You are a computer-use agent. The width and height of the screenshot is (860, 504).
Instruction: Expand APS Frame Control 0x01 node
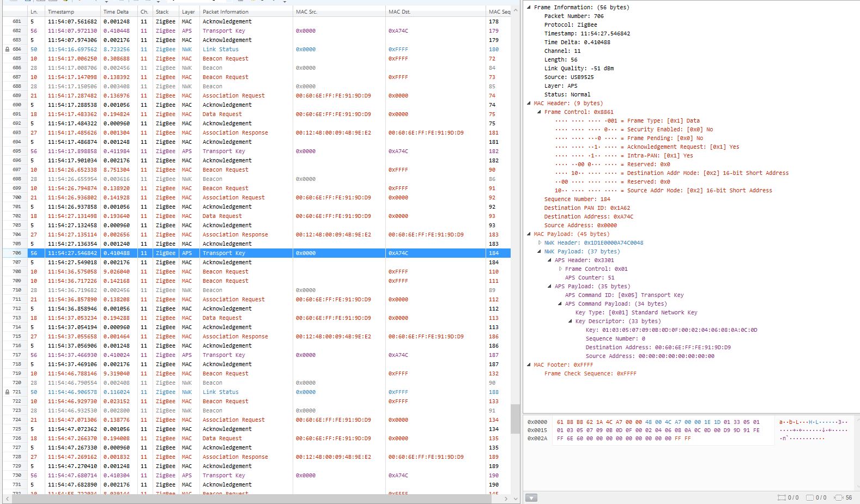click(x=560, y=269)
